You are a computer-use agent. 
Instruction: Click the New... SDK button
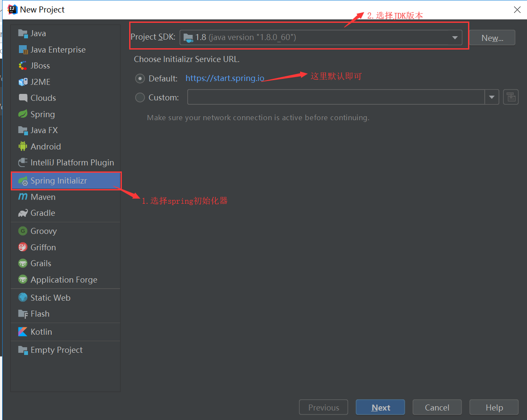point(492,38)
